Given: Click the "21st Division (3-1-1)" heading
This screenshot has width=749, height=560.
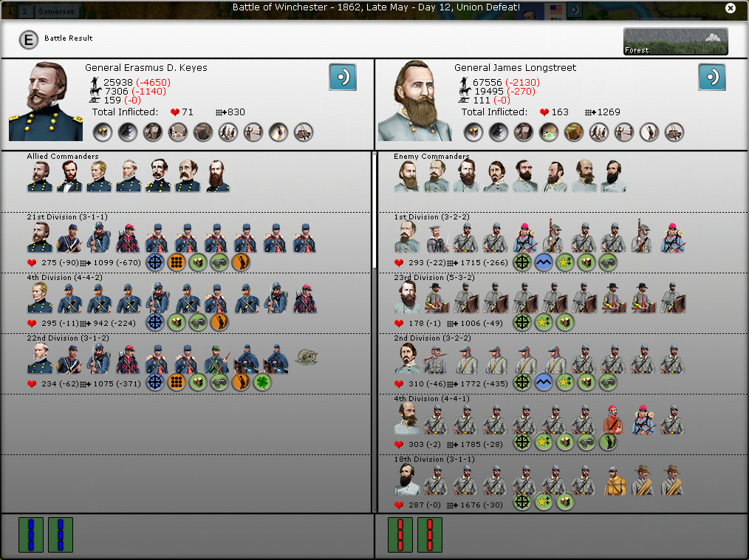Looking at the screenshot, I should pyautogui.click(x=67, y=217).
